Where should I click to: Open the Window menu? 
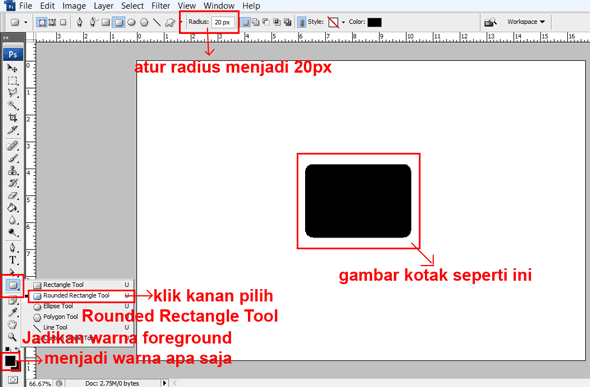coord(219,6)
